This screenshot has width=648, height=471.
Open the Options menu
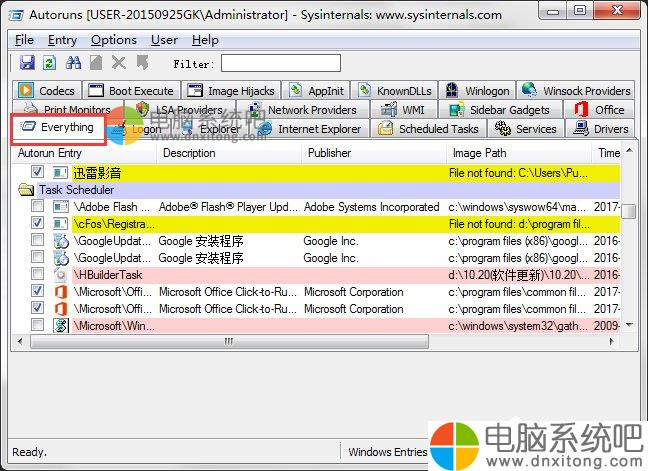pos(114,40)
